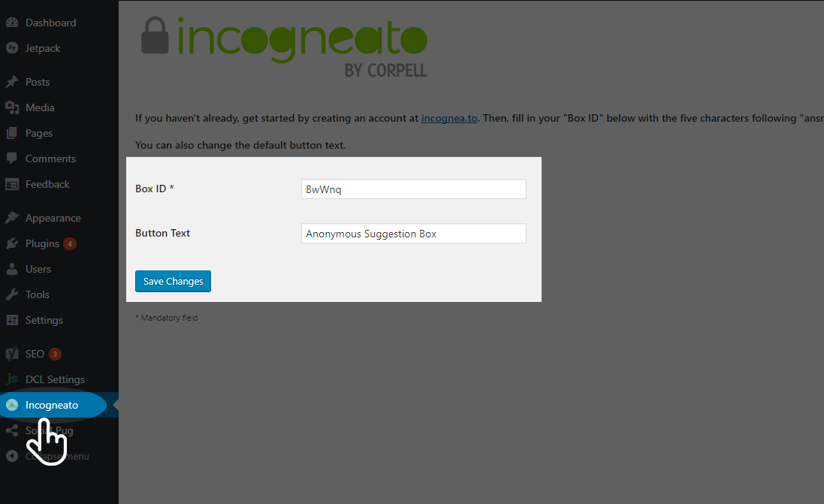Viewport: 824px width, 504px height.
Task: Click the Yoast SEO icon
Action: pos(12,354)
